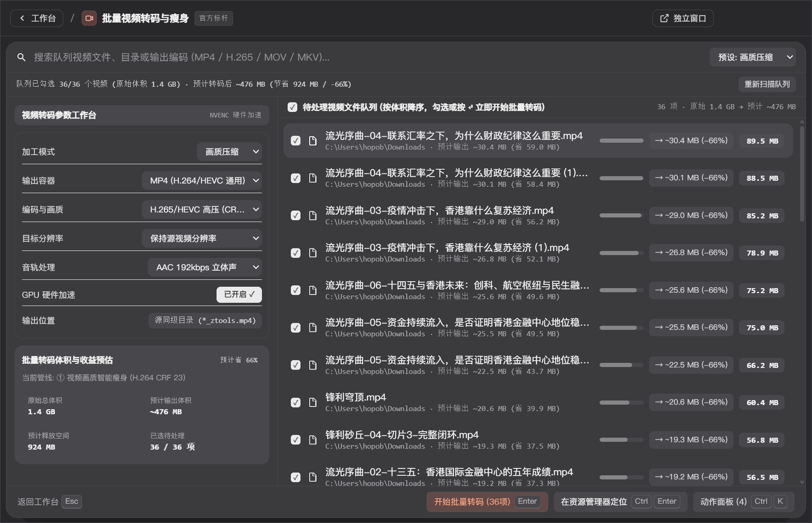Click the video camera app icon in header
The image size is (812, 523).
tap(89, 18)
